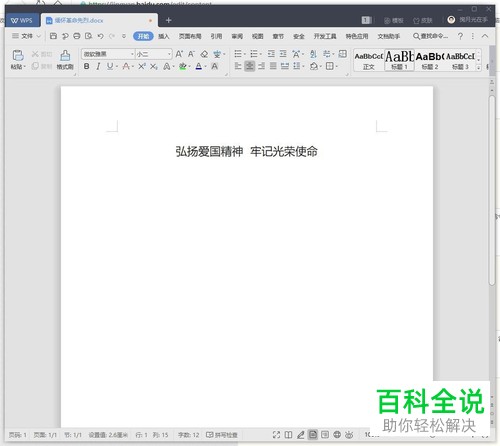Open the Review tab

237,36
